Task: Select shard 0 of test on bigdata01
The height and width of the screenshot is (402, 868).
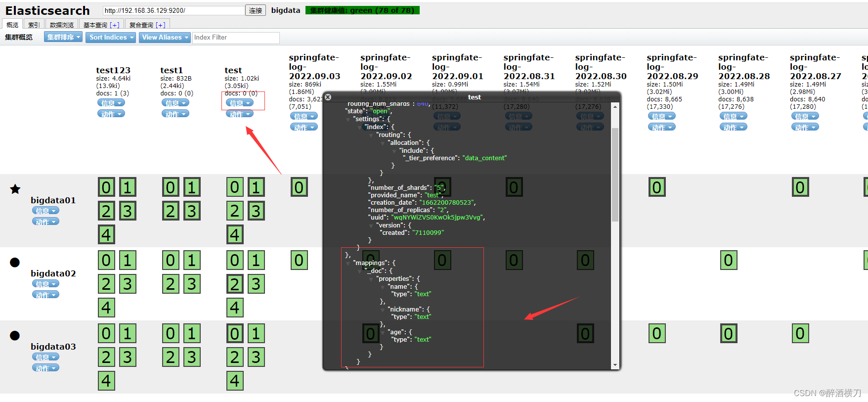Action: click(235, 187)
